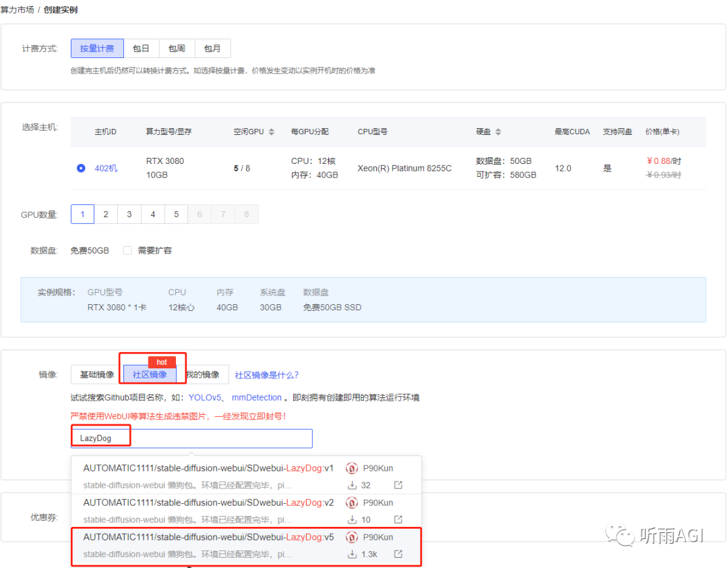Viewport: 728px width, 568px height.
Task: Click the 社区镜像是什么 help link
Action: pos(268,374)
